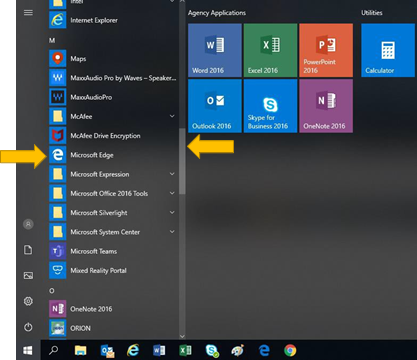Open Microsoft Edge from the taskbar
This screenshot has width=417, height=360.
(264, 350)
